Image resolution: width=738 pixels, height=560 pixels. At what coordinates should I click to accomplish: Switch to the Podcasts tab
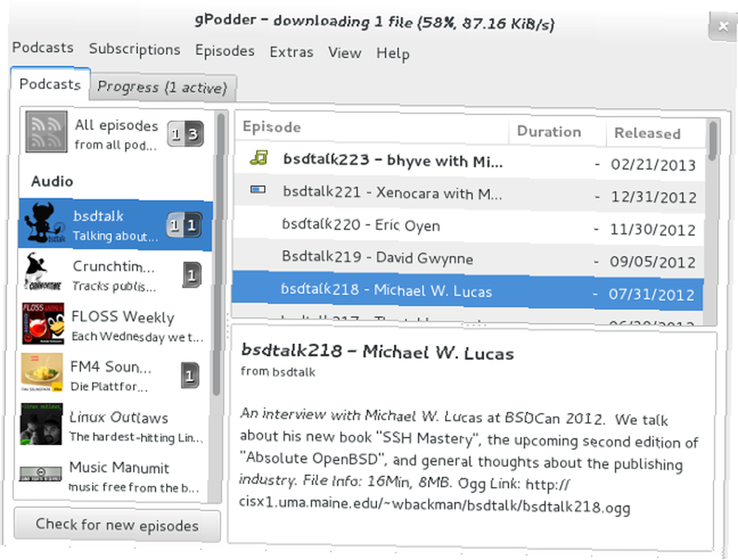(50, 84)
